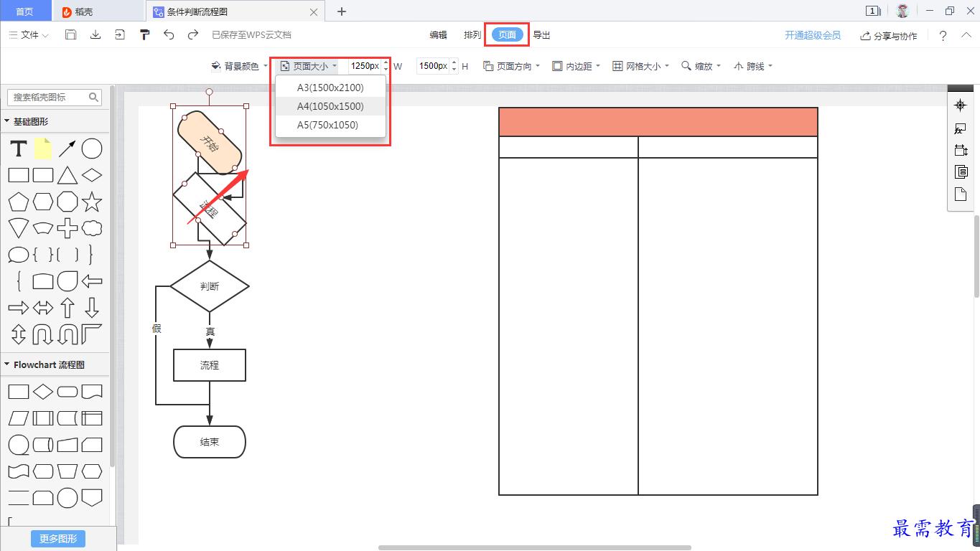This screenshot has width=980, height=551.
Task: Redo the last action
Action: coord(192,34)
